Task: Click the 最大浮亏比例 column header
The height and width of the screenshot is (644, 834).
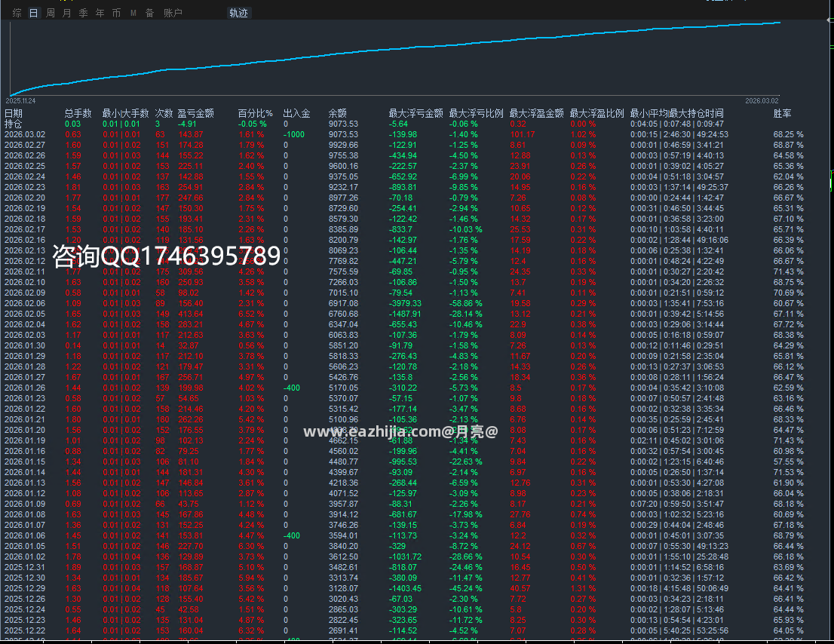Action: pos(476,113)
